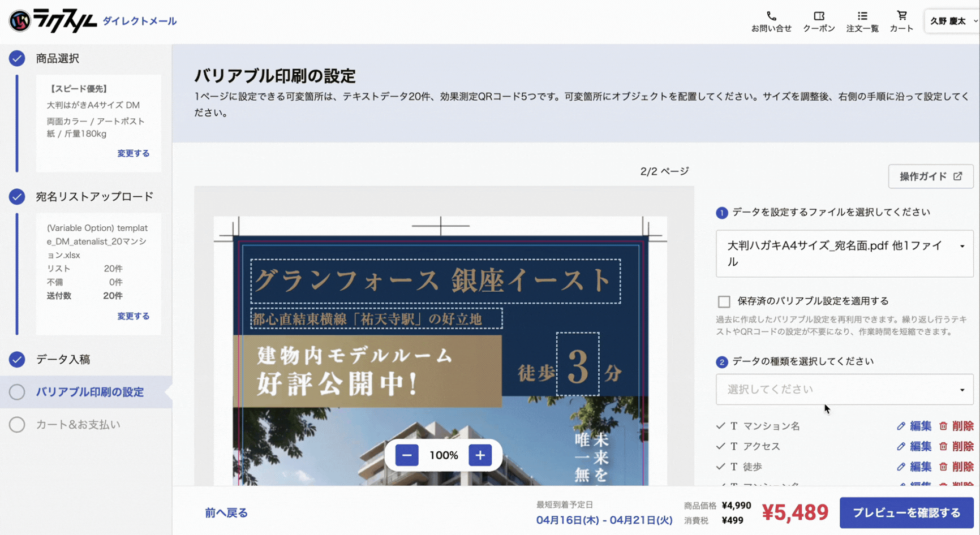
Task: Click 送付数 20件 row in sidebar
Action: [x=85, y=296]
